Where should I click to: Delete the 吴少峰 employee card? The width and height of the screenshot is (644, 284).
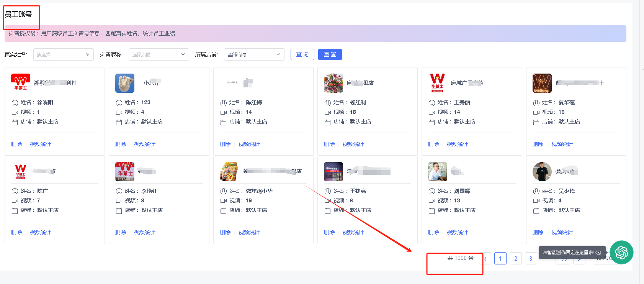(538, 232)
